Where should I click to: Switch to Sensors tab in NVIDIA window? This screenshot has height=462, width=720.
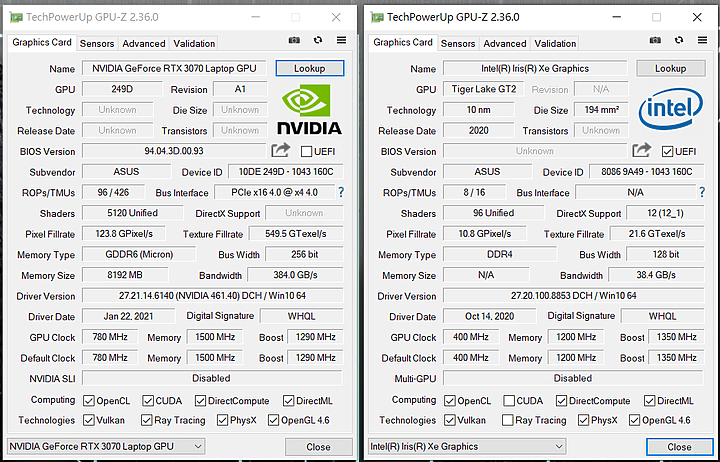(97, 44)
